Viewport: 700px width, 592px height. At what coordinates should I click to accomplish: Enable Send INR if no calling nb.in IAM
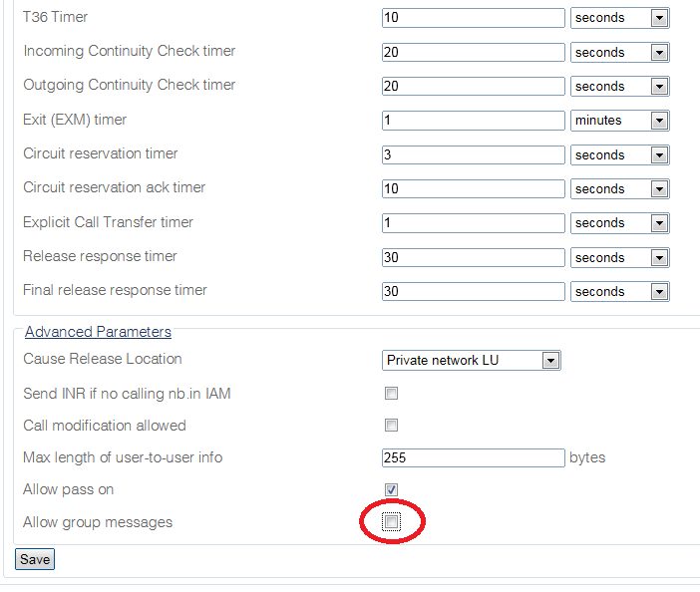[x=391, y=394]
